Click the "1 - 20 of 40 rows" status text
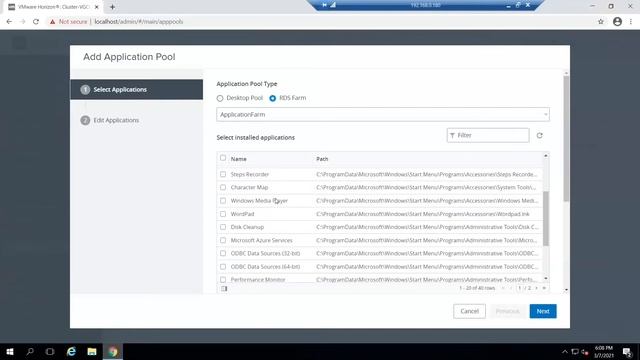Screen dimensions: 640x360 click(x=477, y=288)
